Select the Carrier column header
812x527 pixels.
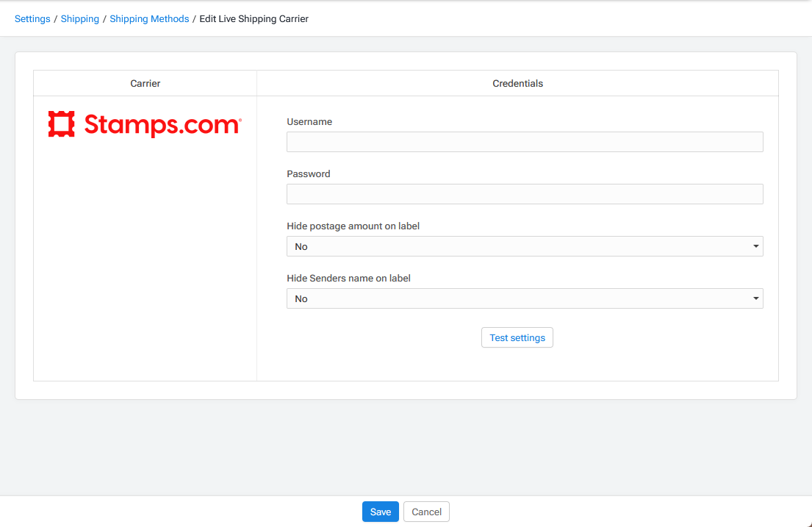pyautogui.click(x=145, y=84)
